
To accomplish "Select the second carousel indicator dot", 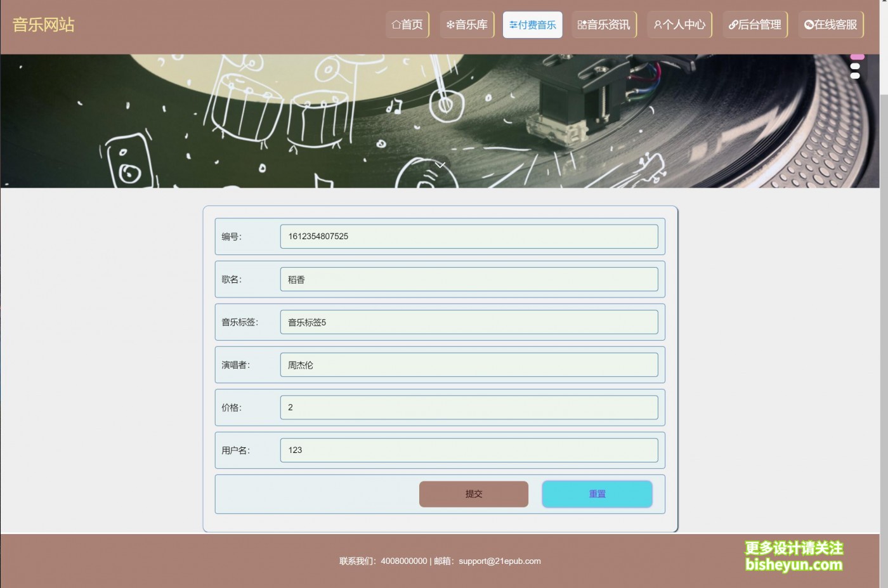I will coord(856,66).
